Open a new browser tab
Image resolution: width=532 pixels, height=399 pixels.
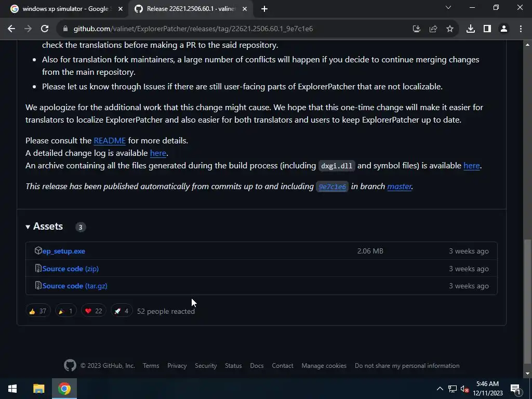264,9
